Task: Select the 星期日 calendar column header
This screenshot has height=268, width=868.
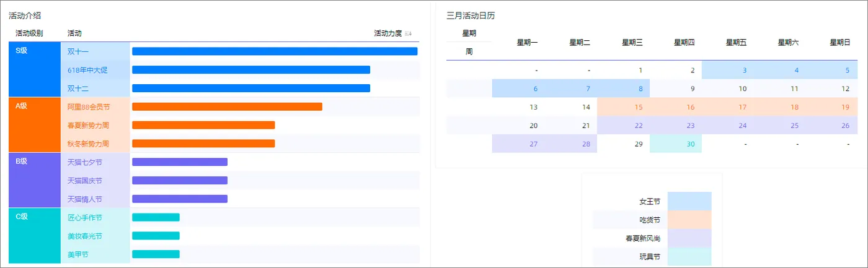Action: pyautogui.click(x=840, y=42)
